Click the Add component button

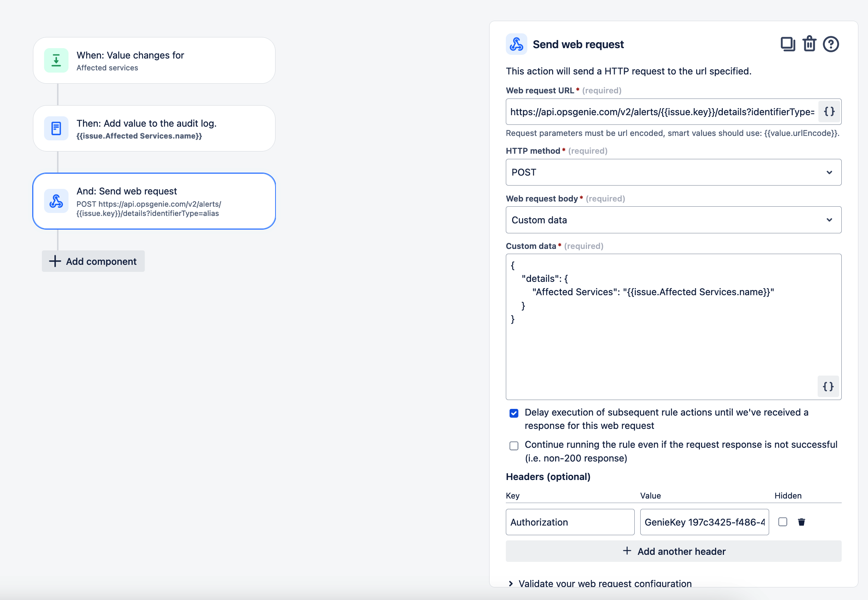[x=93, y=261]
